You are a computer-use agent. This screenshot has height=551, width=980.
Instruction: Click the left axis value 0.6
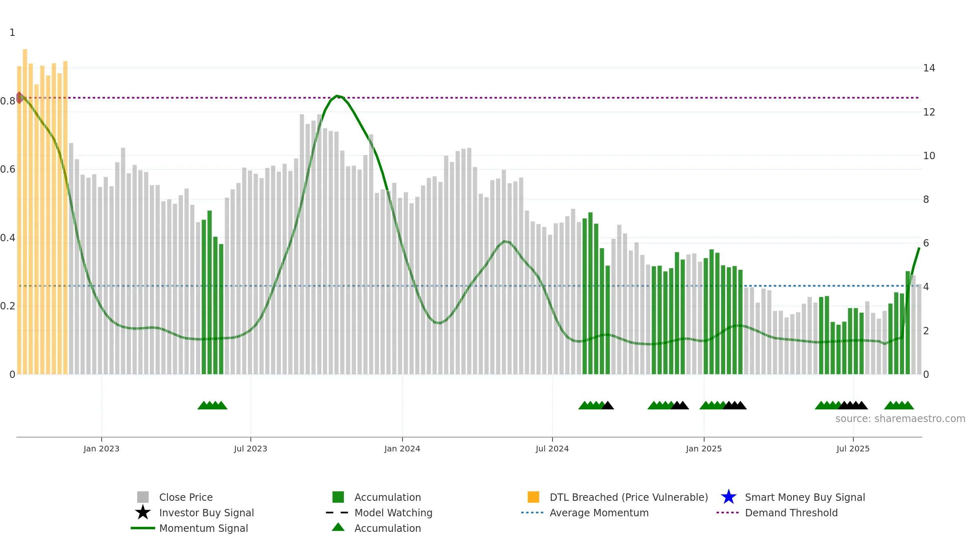[x=7, y=169]
